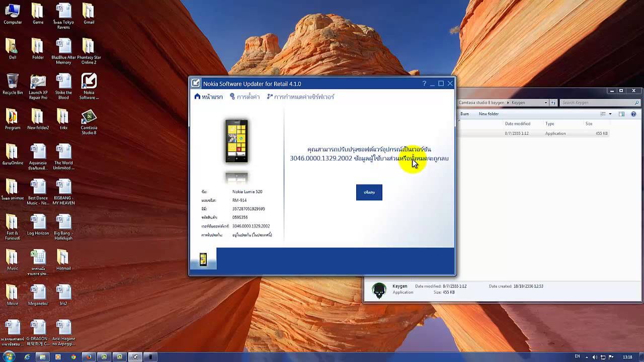This screenshot has width=644, height=362.
Task: Open the Gmail desktop shortcut
Action: point(89,14)
